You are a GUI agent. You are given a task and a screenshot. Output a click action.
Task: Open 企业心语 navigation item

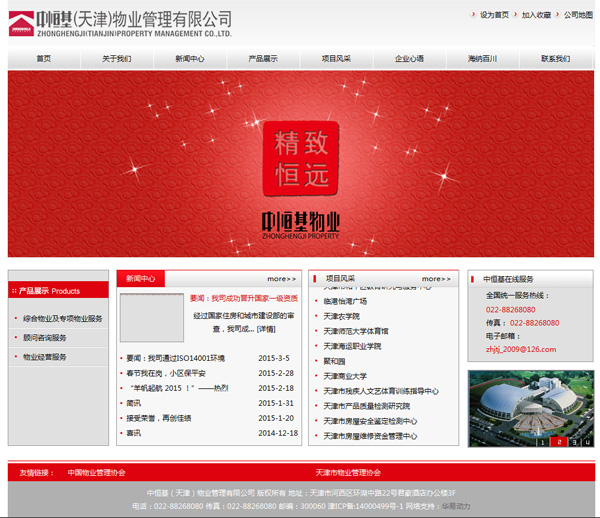pyautogui.click(x=409, y=59)
